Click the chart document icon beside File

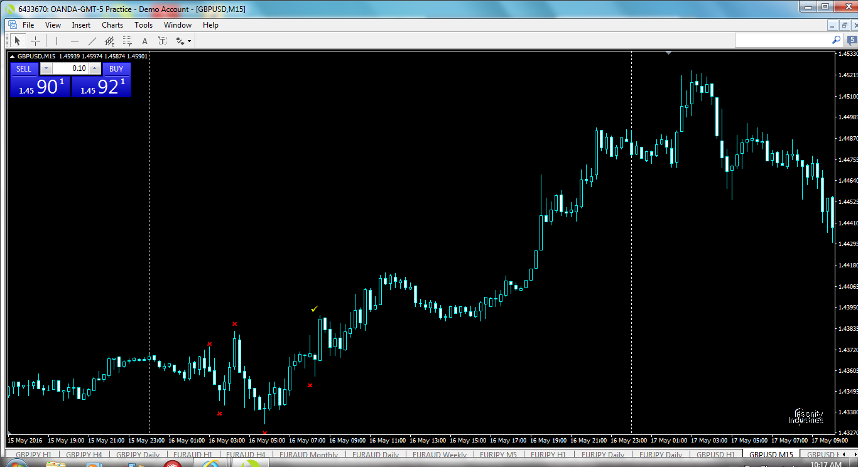[12, 25]
